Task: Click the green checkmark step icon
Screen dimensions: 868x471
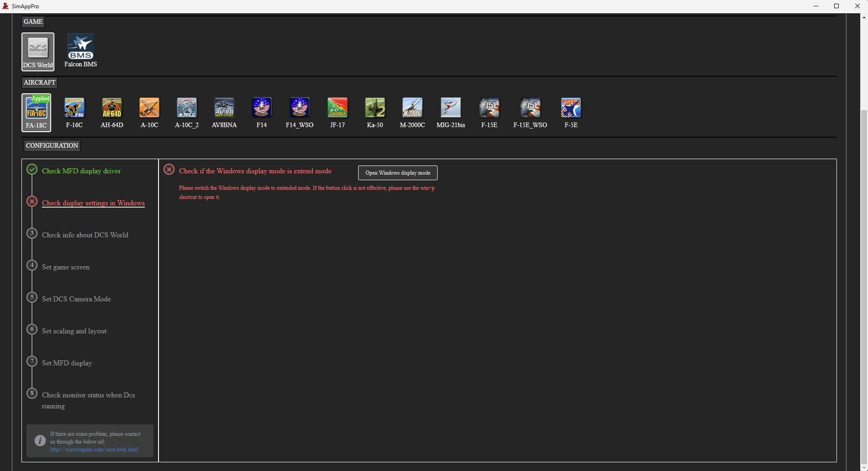Action: pyautogui.click(x=32, y=170)
